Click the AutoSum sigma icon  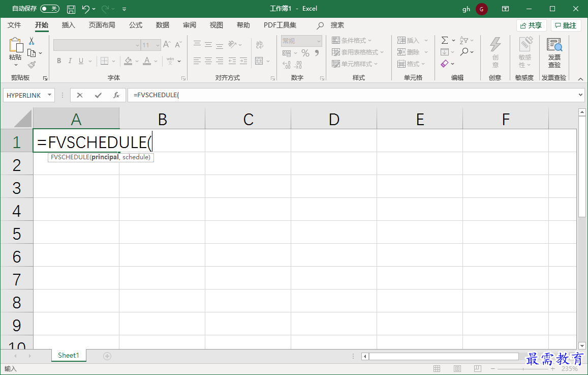pos(445,40)
